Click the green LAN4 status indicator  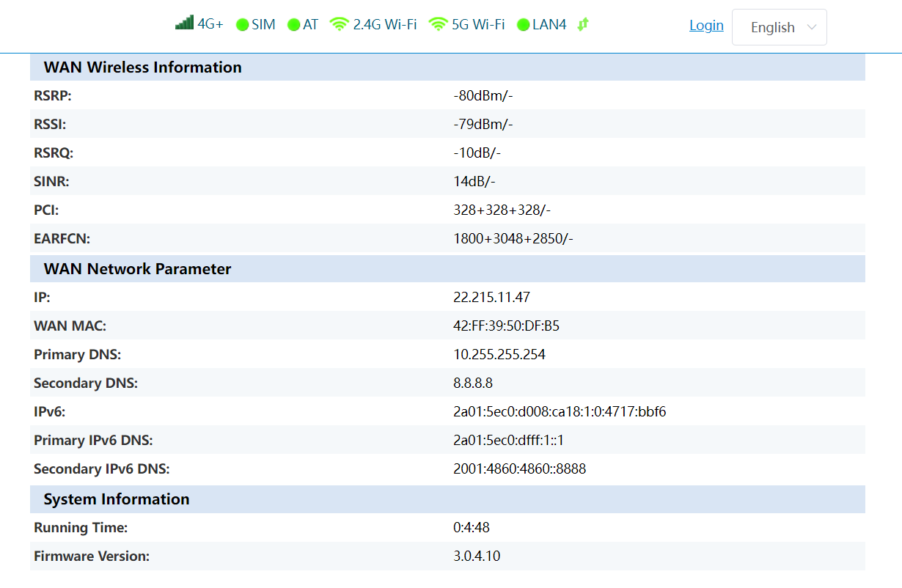pyautogui.click(x=523, y=25)
